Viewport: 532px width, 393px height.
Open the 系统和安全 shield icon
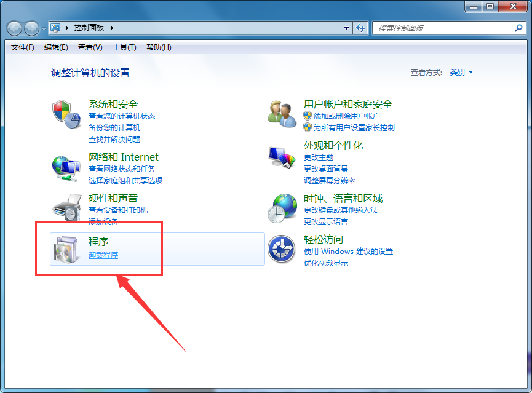click(x=66, y=114)
